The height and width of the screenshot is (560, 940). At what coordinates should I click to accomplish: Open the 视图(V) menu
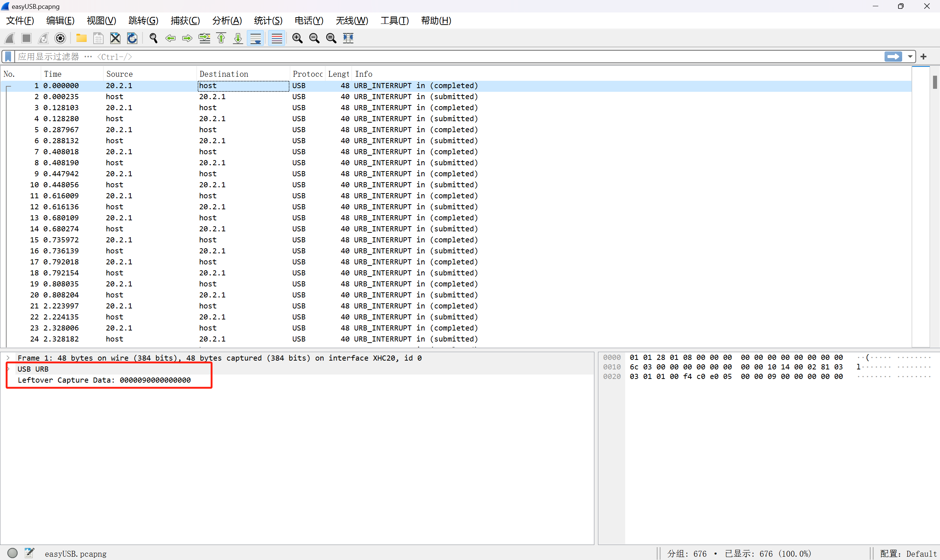101,21
